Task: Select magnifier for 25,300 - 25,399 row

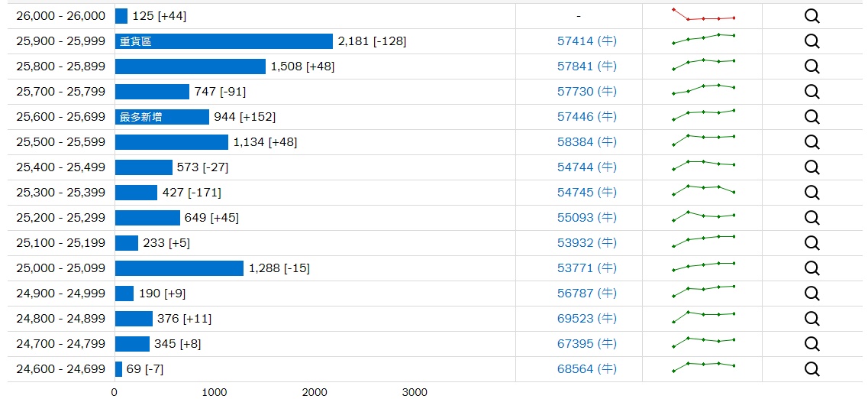Action: 812,193
